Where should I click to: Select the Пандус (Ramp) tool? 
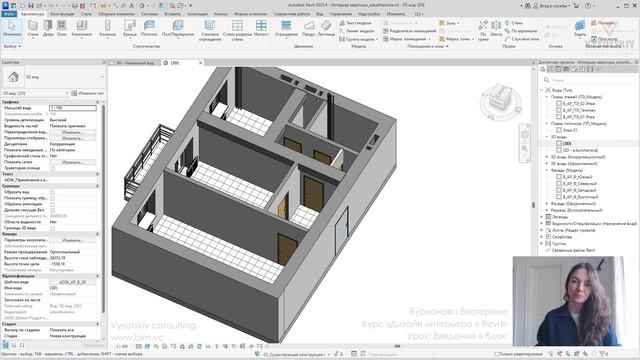309,29
